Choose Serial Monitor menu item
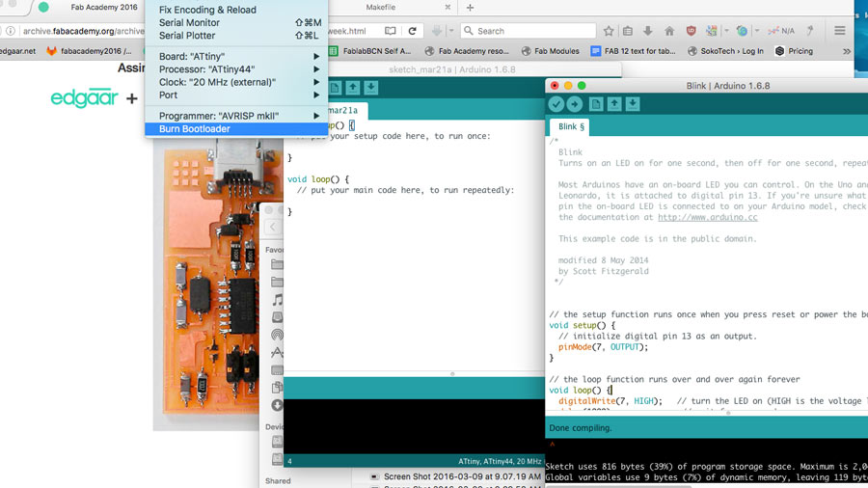The width and height of the screenshot is (868, 488). point(236,23)
